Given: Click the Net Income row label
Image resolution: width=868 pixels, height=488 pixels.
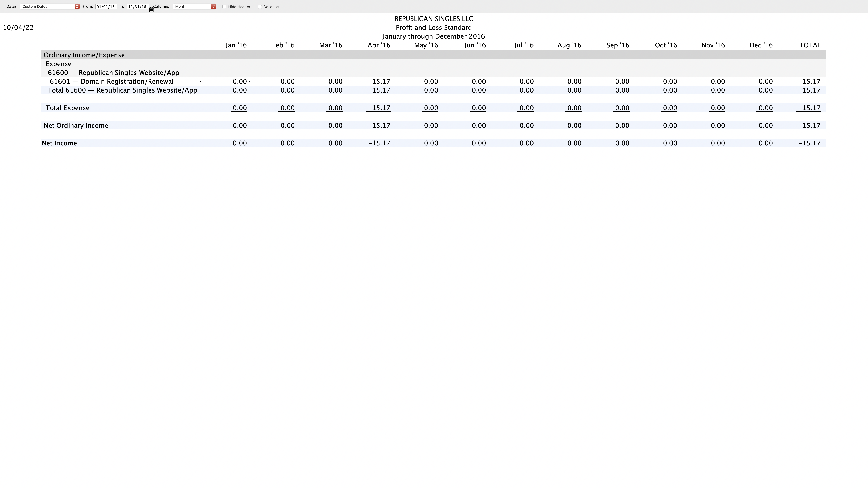Looking at the screenshot, I should click(x=59, y=143).
